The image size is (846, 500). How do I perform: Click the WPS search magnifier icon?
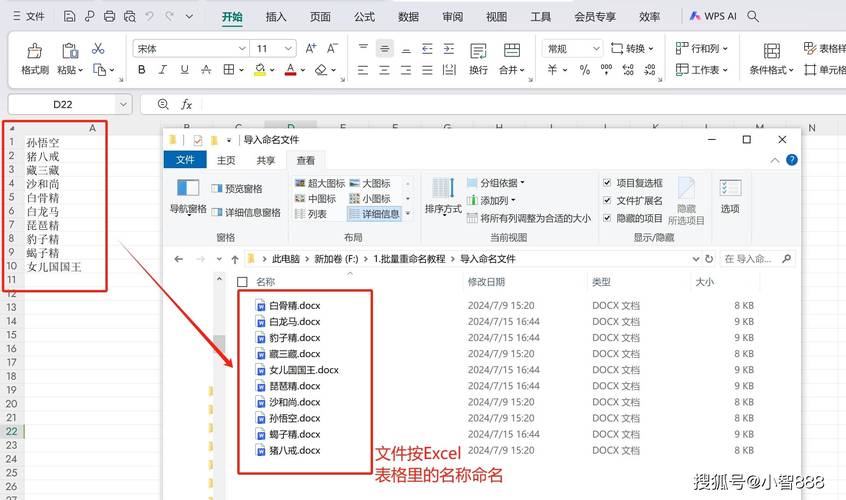tap(753, 16)
